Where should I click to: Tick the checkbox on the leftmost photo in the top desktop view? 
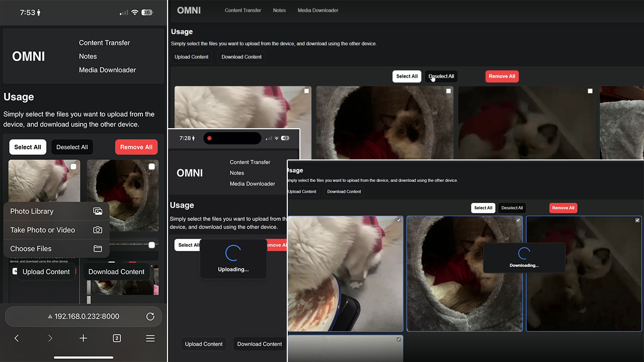306,91
